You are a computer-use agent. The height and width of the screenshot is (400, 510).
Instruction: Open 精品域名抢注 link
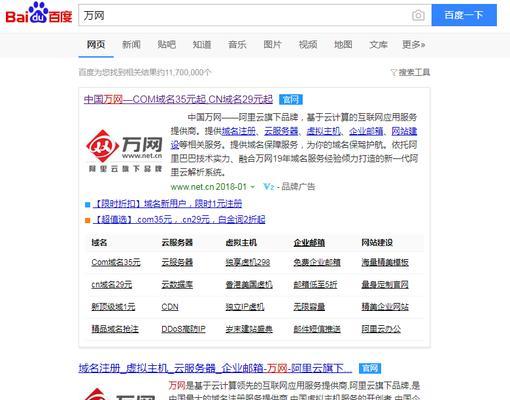point(115,329)
